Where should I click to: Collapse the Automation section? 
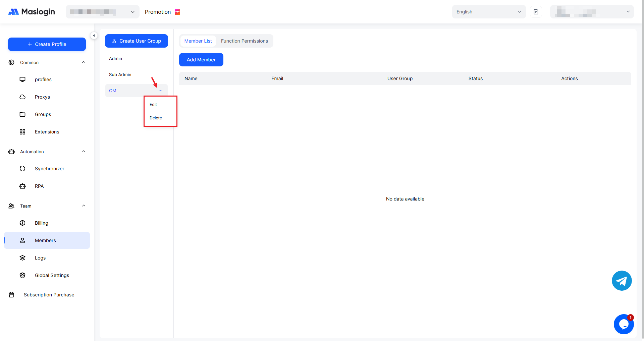click(x=84, y=152)
